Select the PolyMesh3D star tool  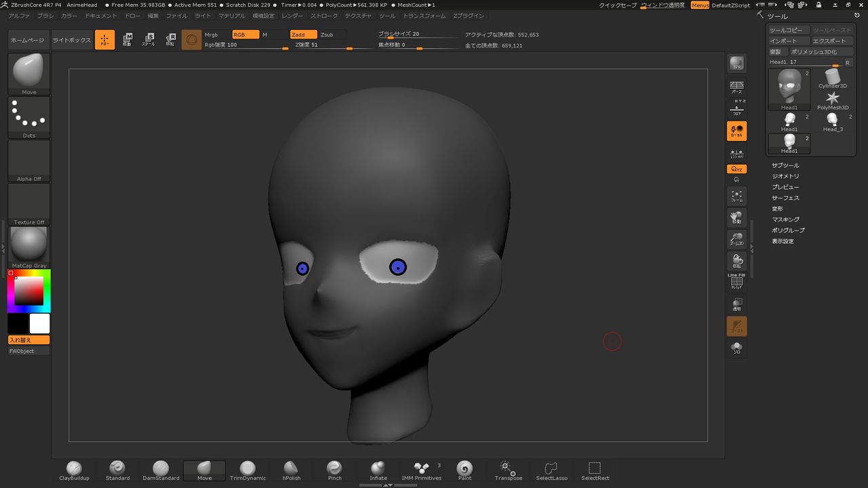(832, 99)
